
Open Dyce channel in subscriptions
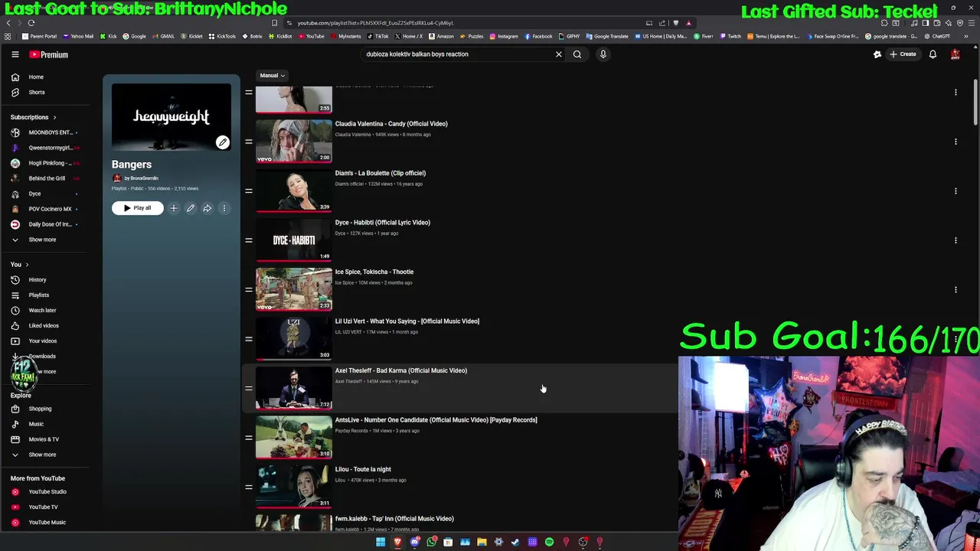[x=34, y=194]
